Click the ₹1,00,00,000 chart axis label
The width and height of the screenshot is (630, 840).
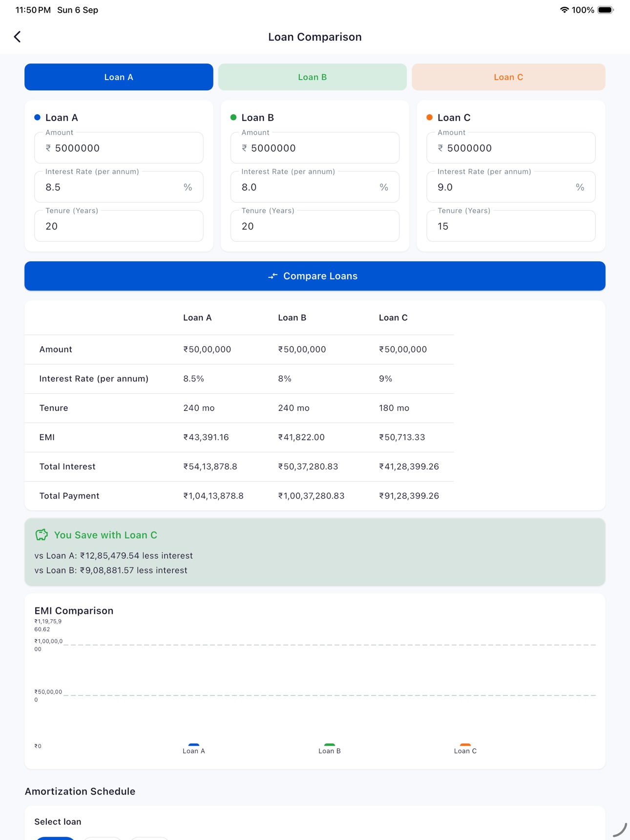point(48,645)
